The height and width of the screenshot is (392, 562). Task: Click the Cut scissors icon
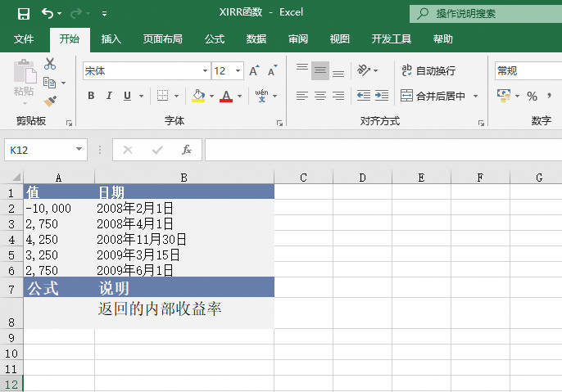[x=50, y=64]
